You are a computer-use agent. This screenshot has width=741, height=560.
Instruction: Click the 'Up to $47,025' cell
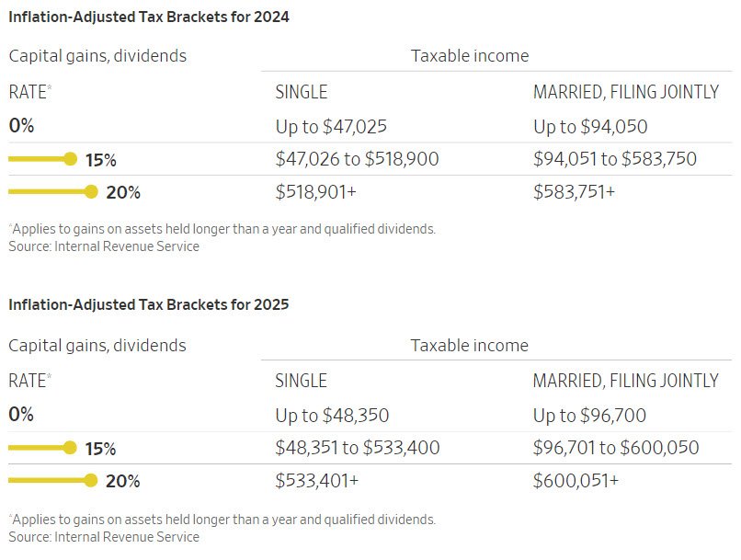coord(331,127)
